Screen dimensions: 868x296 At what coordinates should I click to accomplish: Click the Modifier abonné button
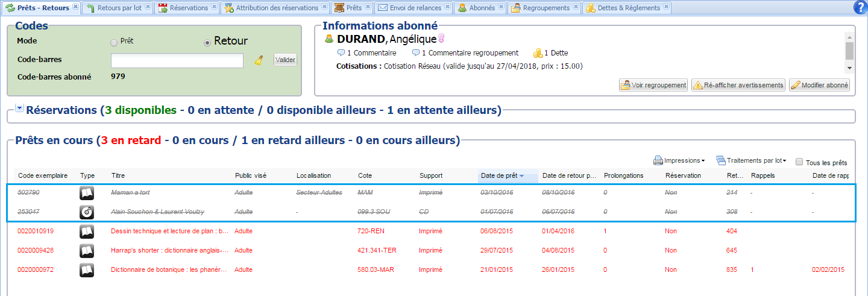point(819,85)
